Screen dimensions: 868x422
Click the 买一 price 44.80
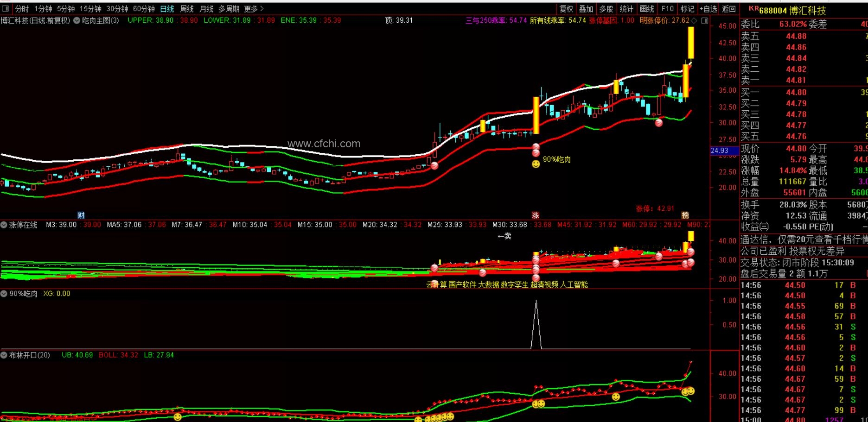click(796, 92)
